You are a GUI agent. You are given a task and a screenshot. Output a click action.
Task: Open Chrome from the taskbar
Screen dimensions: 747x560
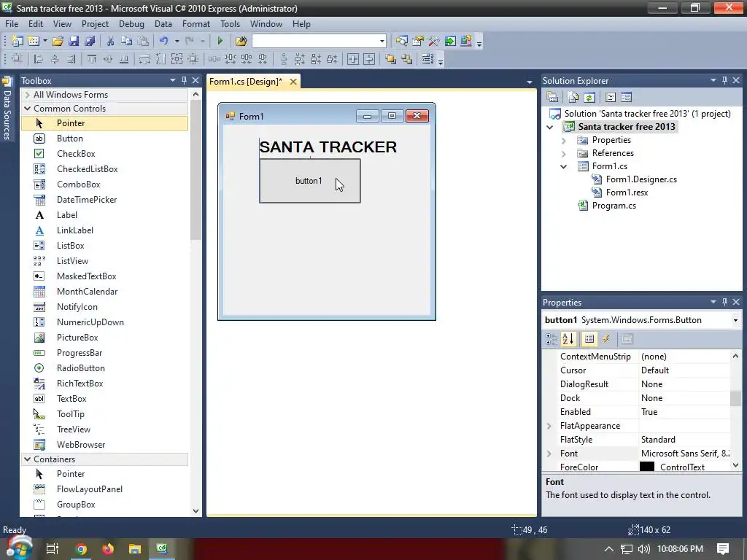click(81, 549)
